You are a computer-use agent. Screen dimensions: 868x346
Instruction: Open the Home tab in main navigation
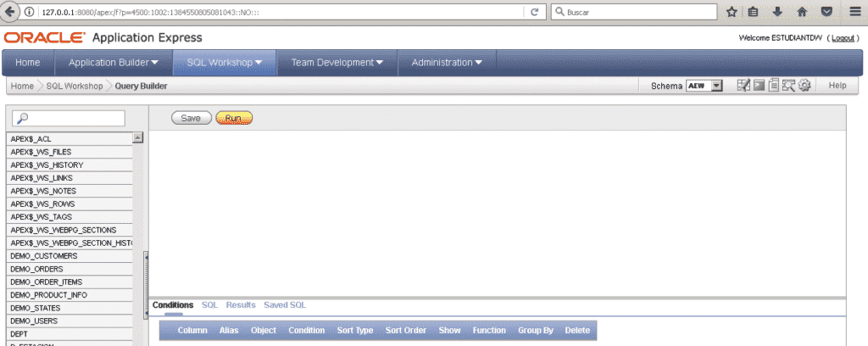[x=28, y=63]
